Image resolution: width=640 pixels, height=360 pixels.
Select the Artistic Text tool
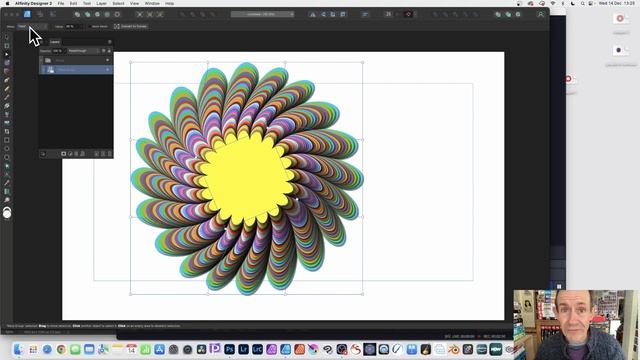pyautogui.click(x=7, y=174)
